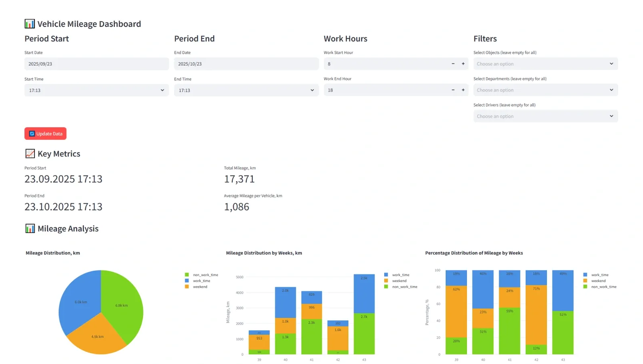
Task: Decrement Work End Hour with the minus button
Action: coord(453,90)
